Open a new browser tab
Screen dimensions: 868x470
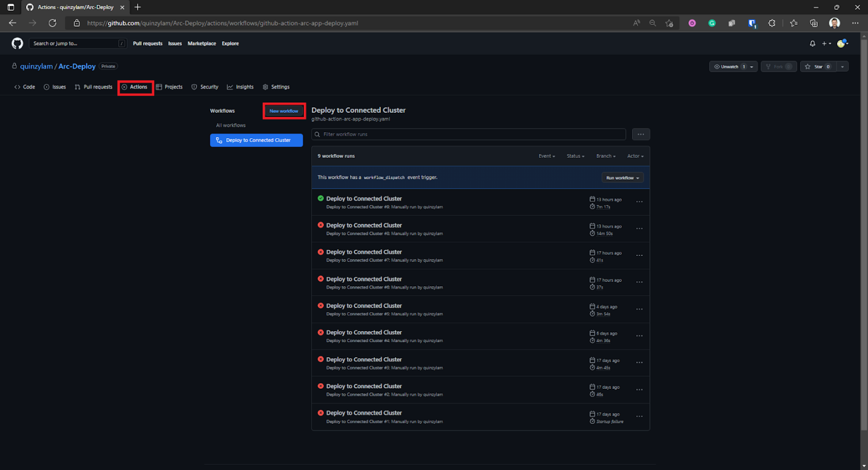[x=138, y=7]
